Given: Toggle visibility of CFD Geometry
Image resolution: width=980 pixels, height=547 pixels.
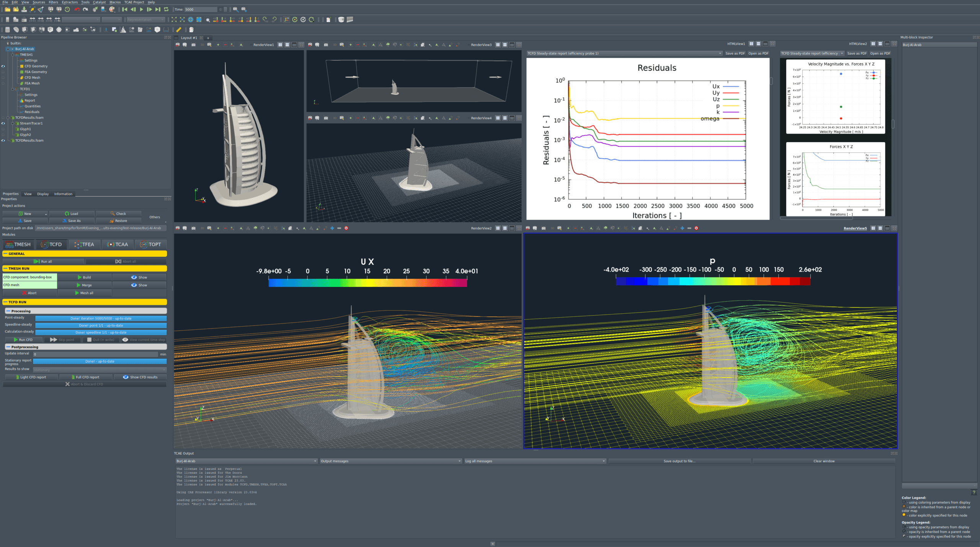Looking at the screenshot, I should 3,66.
